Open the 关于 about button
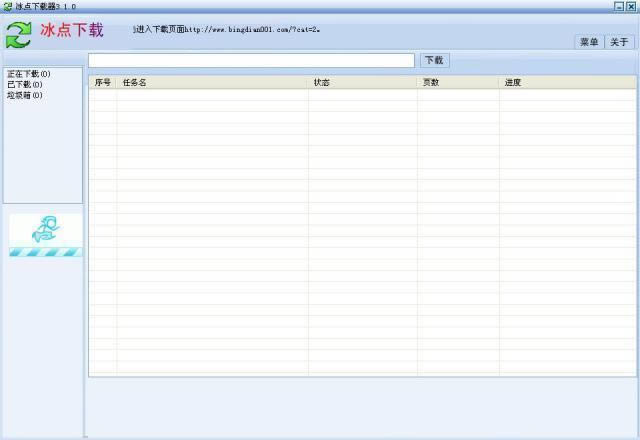 [619, 42]
